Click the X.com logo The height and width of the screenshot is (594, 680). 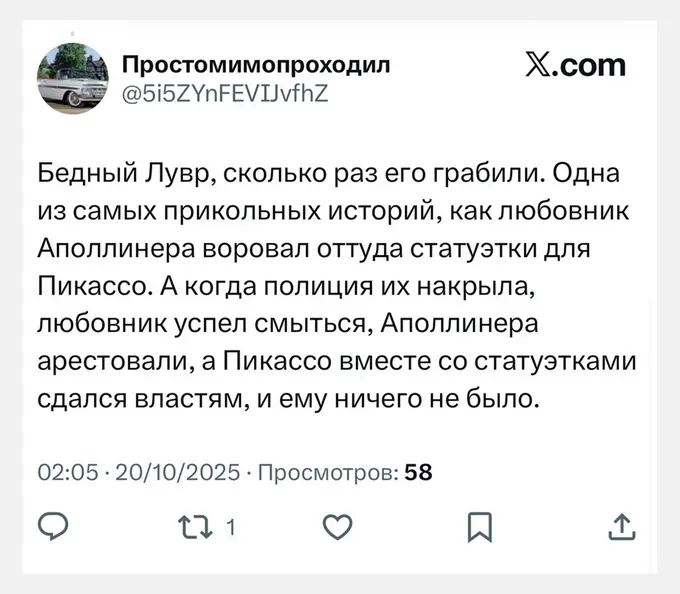(x=575, y=67)
